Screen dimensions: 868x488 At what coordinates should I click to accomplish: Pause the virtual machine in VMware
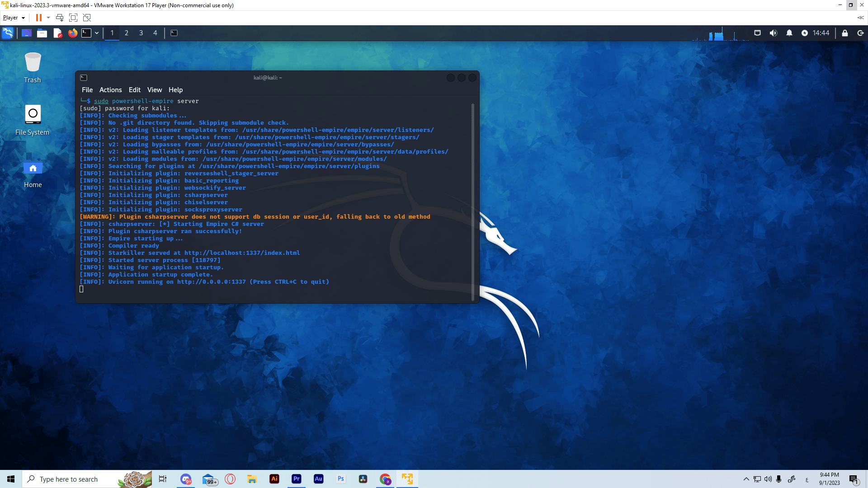coord(39,18)
